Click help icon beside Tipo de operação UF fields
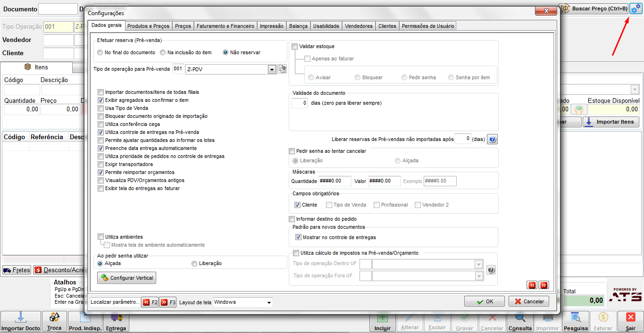 tap(491, 270)
